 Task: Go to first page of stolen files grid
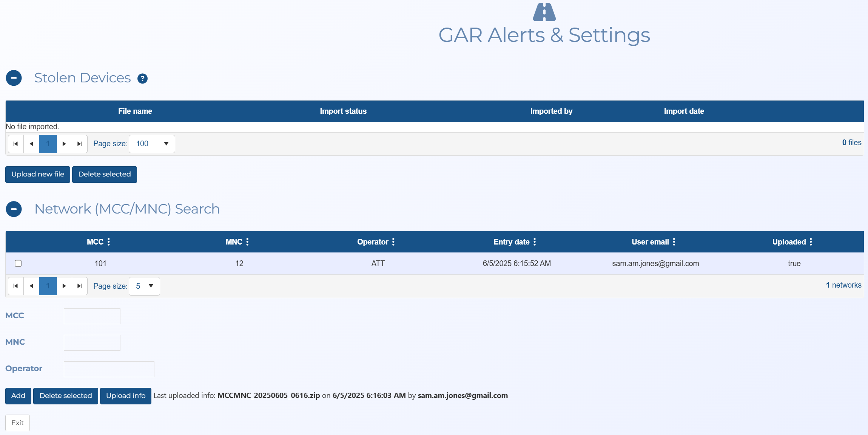pyautogui.click(x=15, y=144)
